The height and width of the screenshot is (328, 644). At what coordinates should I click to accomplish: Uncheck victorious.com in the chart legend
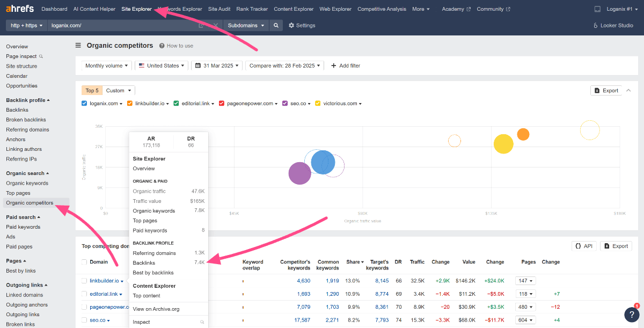click(318, 103)
